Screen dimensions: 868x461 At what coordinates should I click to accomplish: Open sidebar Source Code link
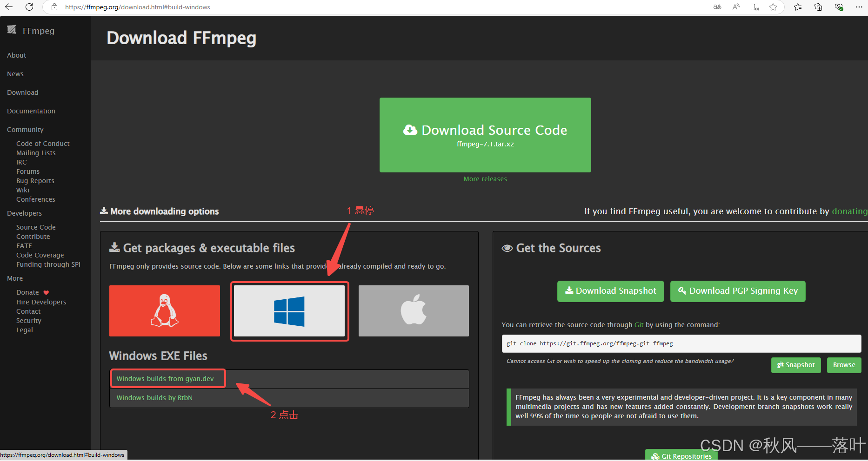click(36, 227)
